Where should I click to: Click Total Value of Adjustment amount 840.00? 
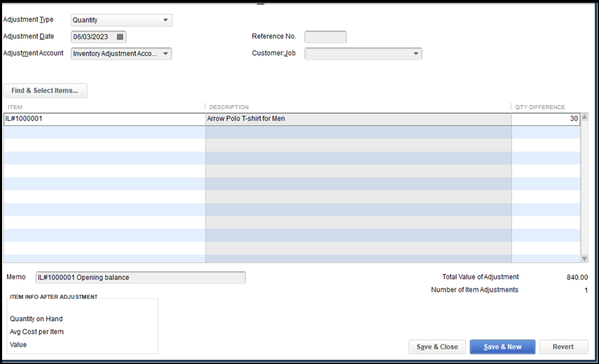pos(577,277)
